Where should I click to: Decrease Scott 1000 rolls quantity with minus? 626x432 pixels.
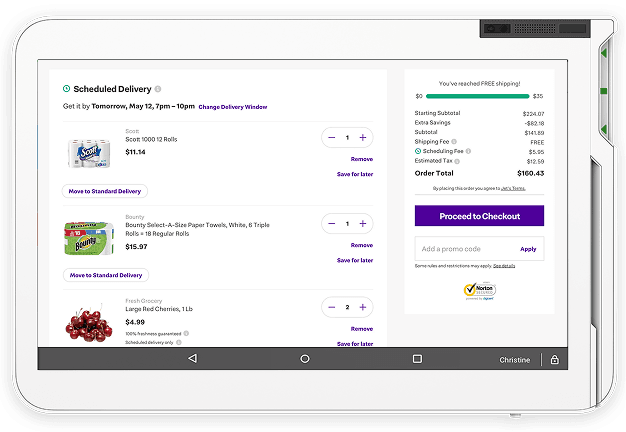[331, 138]
